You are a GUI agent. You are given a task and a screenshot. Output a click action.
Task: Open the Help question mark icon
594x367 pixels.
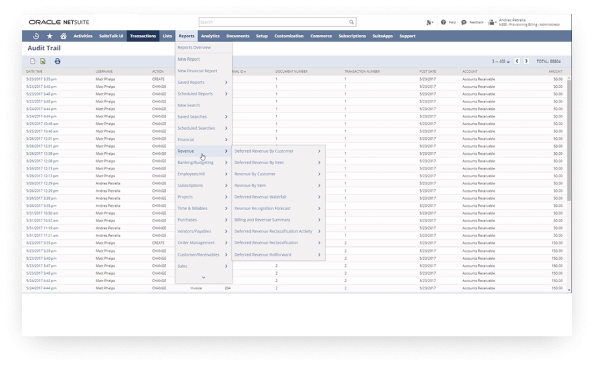(443, 22)
